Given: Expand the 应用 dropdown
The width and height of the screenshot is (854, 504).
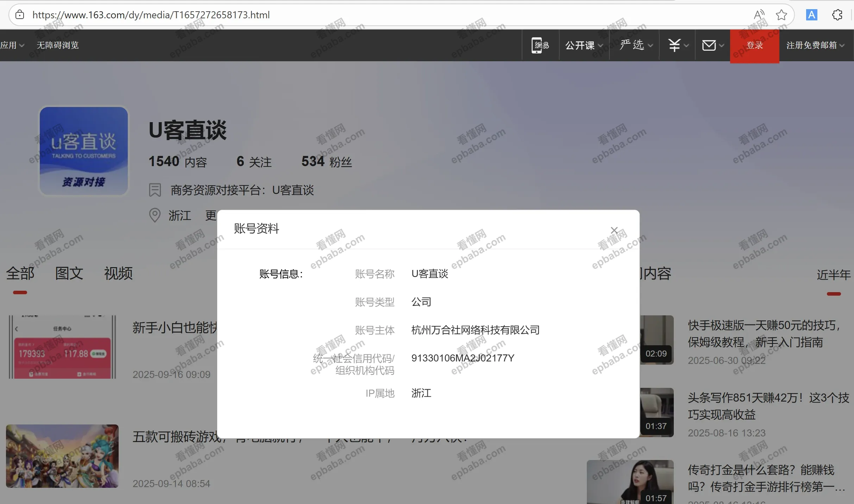Looking at the screenshot, I should pos(12,45).
